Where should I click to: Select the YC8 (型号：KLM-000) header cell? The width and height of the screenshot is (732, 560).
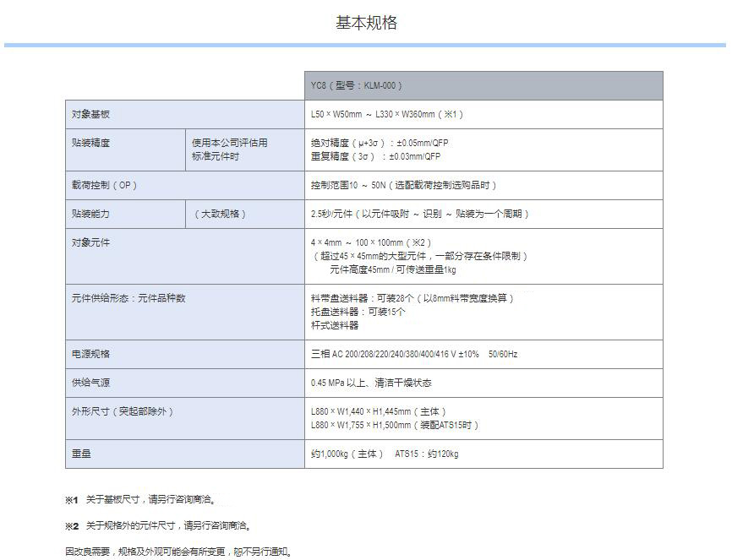[x=357, y=85]
